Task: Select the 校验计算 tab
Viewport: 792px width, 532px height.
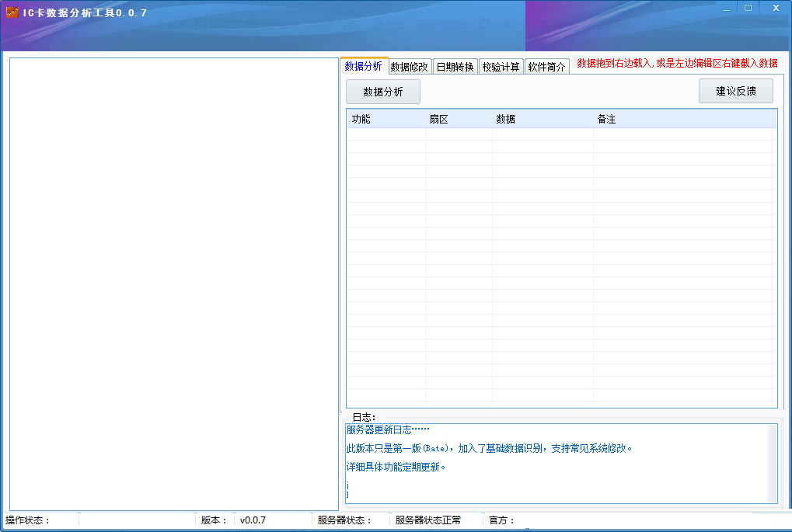Action: tap(501, 66)
